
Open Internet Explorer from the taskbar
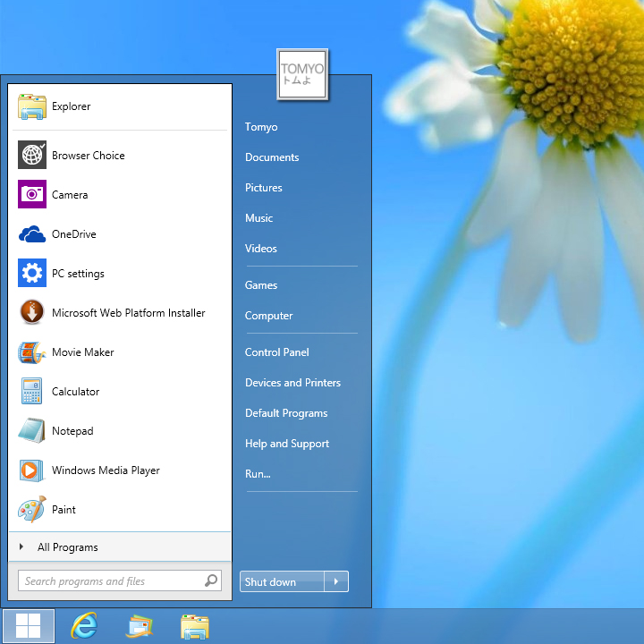pos(84,626)
